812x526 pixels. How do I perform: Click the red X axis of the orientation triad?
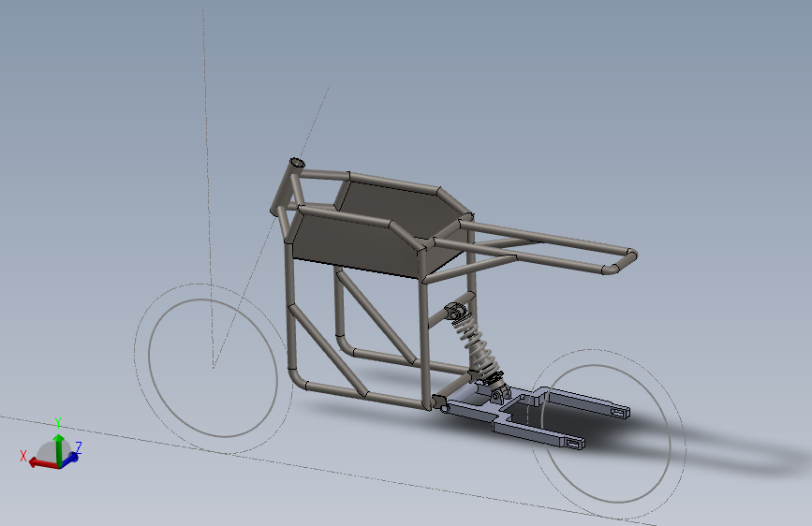click(42, 463)
